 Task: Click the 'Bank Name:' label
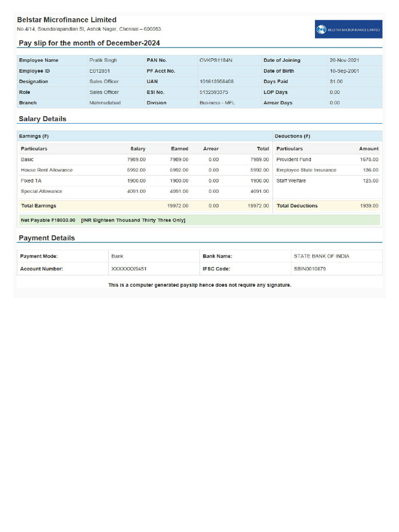218,256
